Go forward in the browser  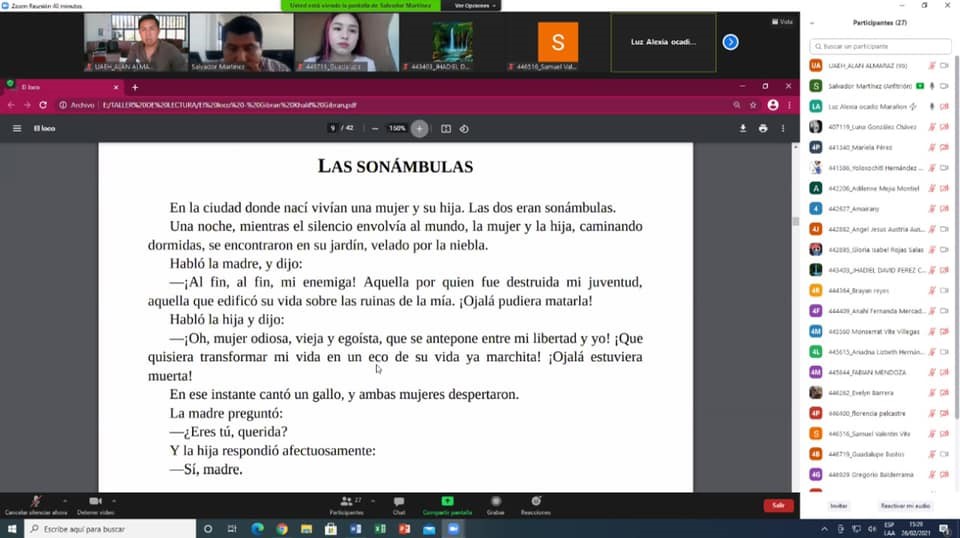pyautogui.click(x=27, y=105)
